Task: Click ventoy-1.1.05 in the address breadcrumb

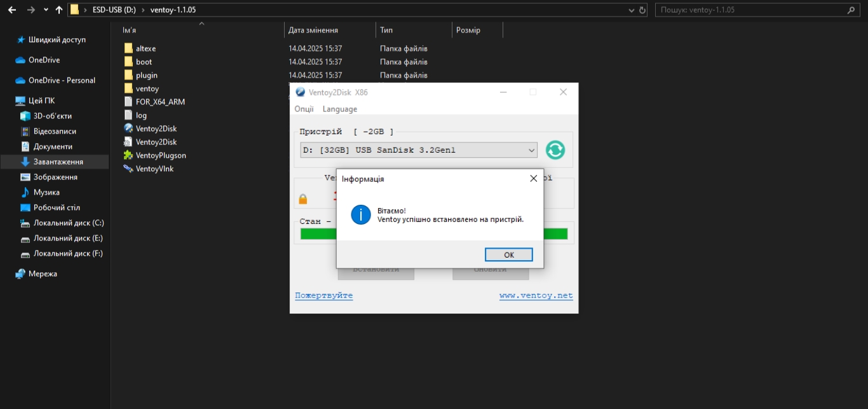Action: (173, 10)
